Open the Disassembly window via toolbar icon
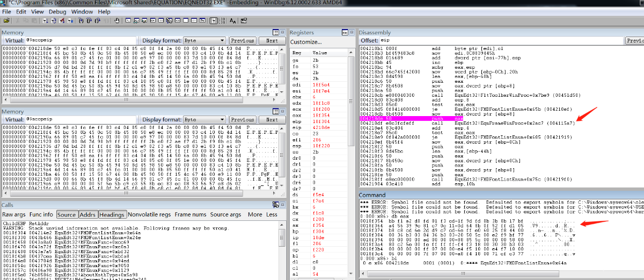644x280 pixels. 178,20
